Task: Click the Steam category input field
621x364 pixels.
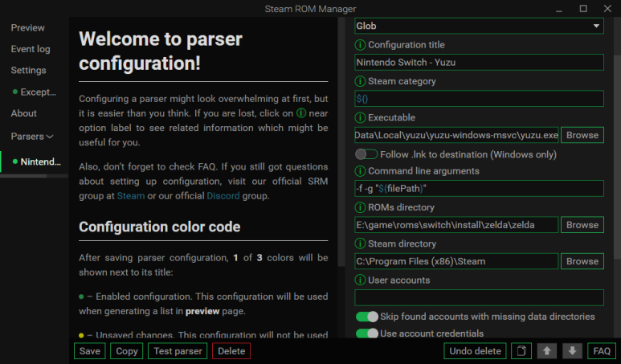Action: pos(479,99)
